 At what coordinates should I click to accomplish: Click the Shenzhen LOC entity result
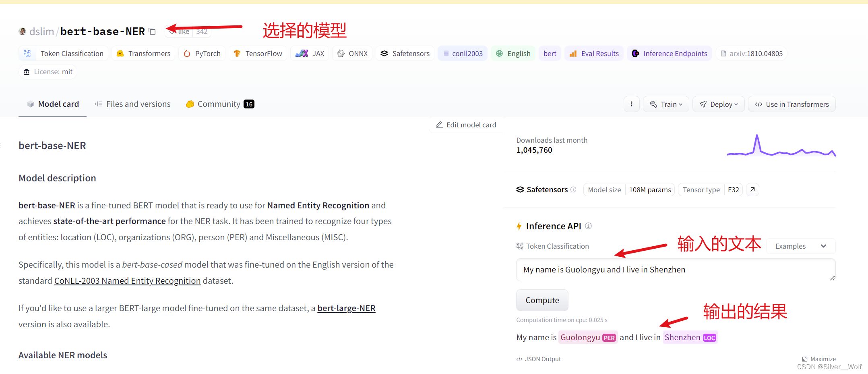[690, 337]
